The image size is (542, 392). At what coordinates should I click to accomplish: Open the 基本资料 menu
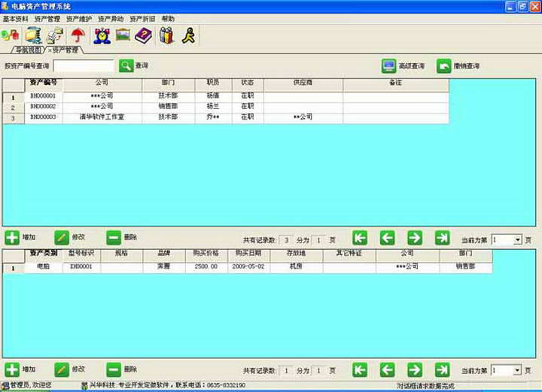(16, 19)
